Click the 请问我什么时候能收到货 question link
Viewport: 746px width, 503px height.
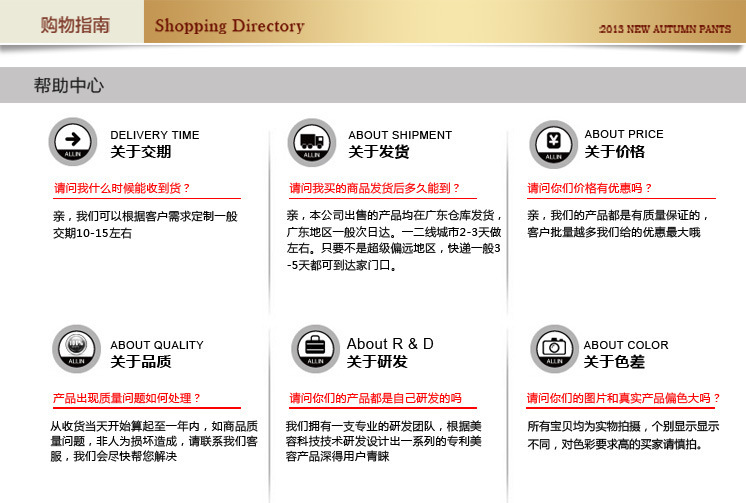(121, 188)
